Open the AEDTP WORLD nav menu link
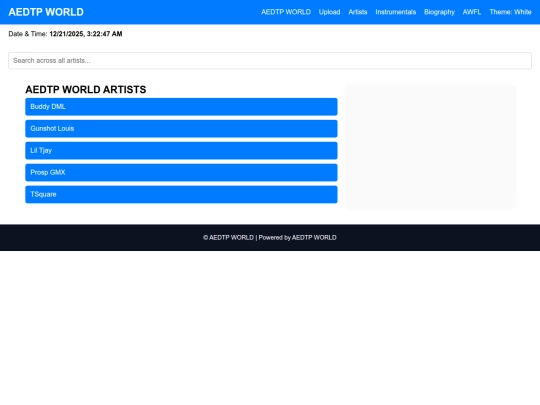Screen dimensions: 540x405 coord(286,12)
